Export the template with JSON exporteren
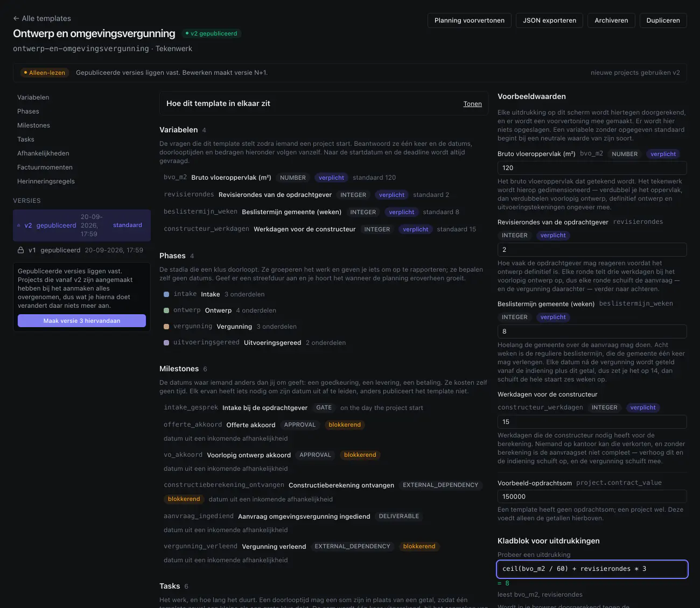This screenshot has width=700, height=608. 549,20
